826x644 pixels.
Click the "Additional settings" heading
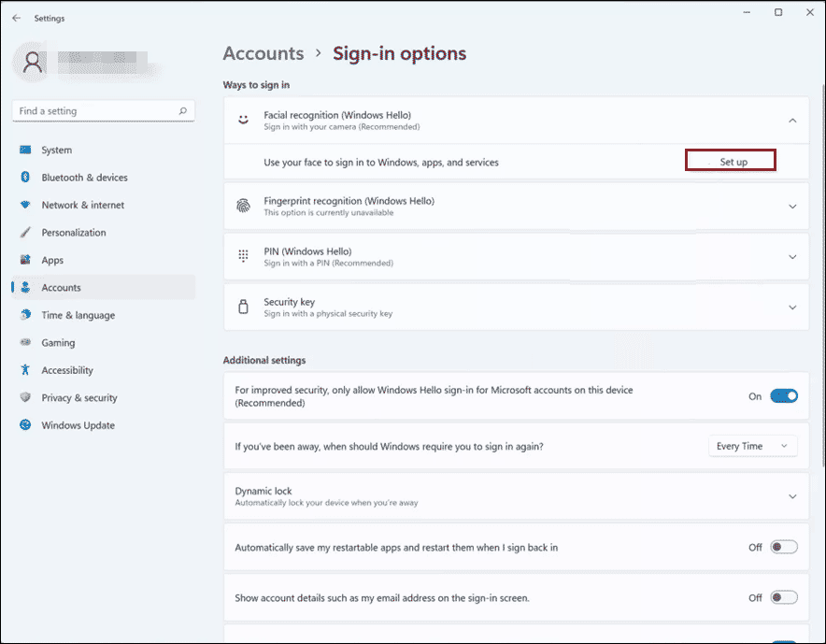coord(264,360)
